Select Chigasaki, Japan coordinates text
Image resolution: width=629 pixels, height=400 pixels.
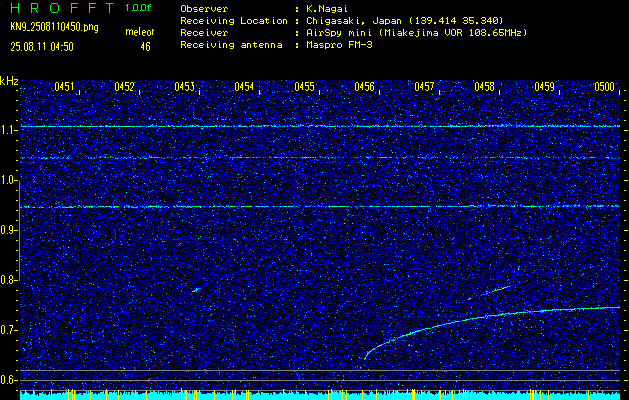tap(405, 20)
